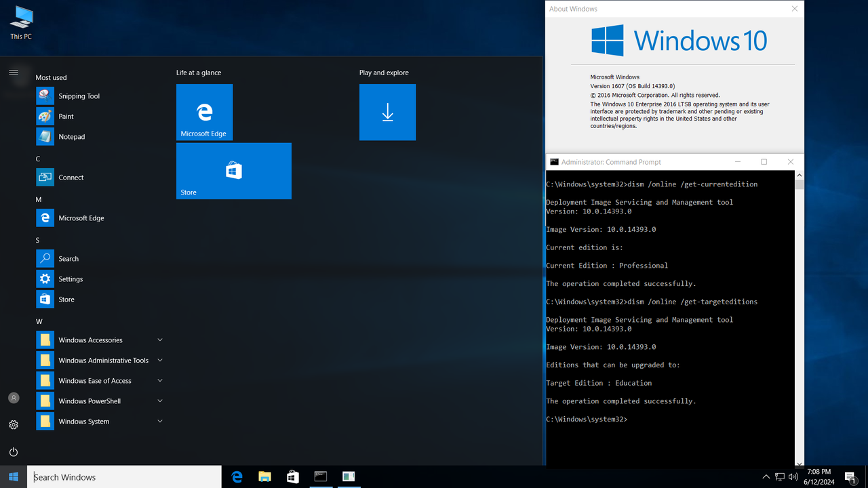The height and width of the screenshot is (488, 868).
Task: Open Store in the app list
Action: click(x=99, y=300)
